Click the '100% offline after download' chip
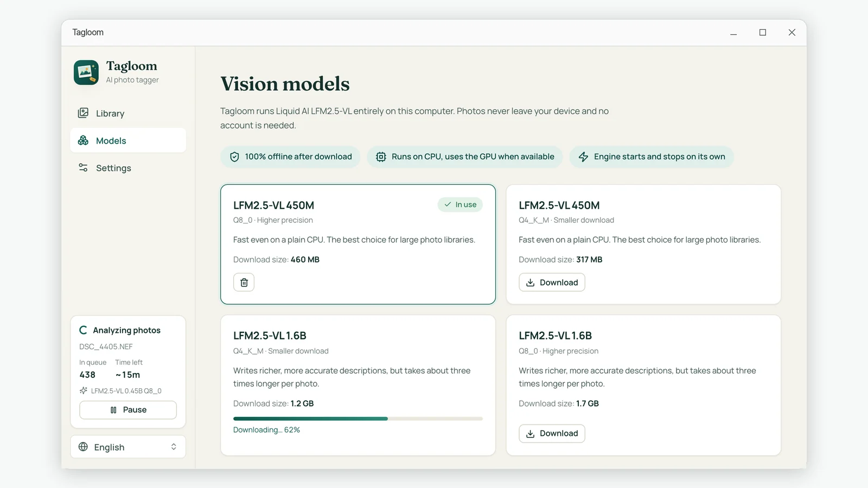The image size is (868, 488). [x=290, y=157]
